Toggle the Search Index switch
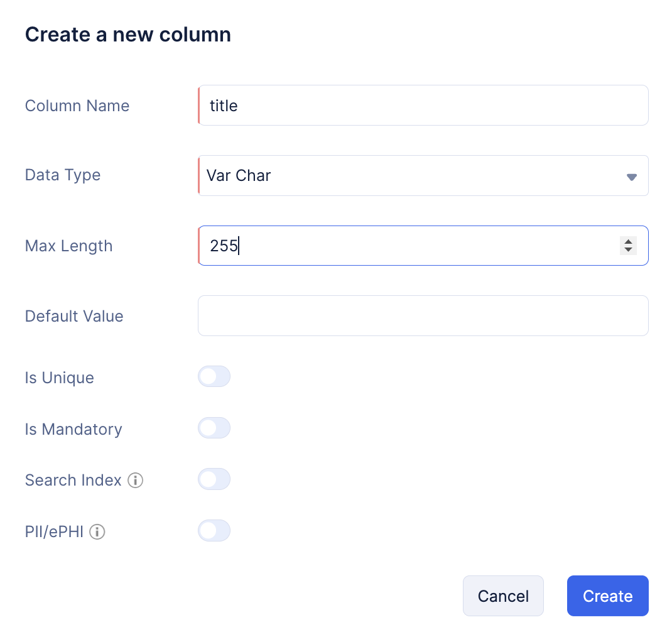Image resolution: width=672 pixels, height=637 pixels. click(214, 479)
